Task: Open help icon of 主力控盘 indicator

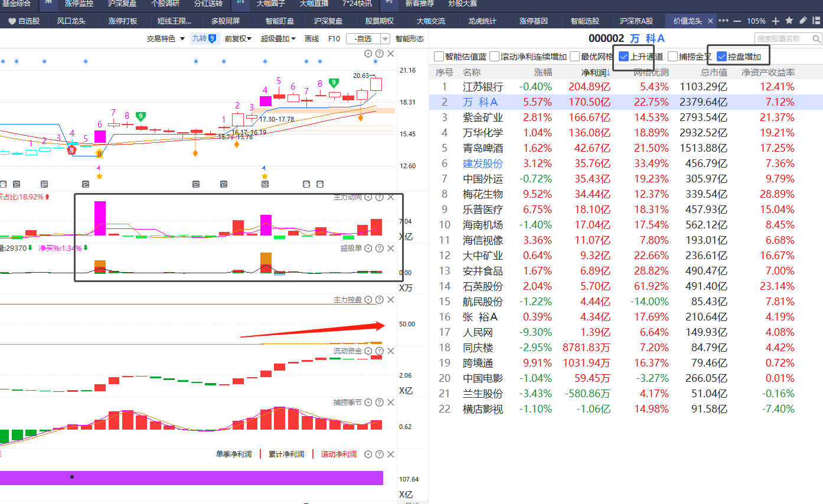Action: coord(380,300)
